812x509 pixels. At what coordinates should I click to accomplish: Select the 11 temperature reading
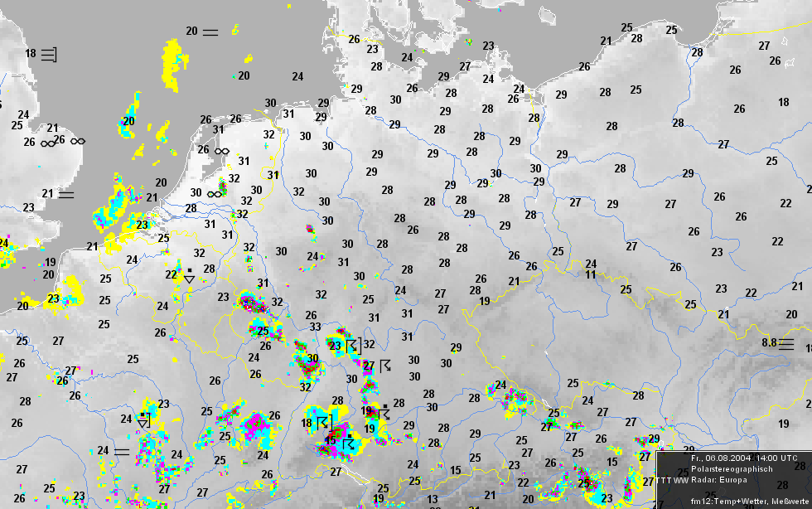[x=591, y=274]
